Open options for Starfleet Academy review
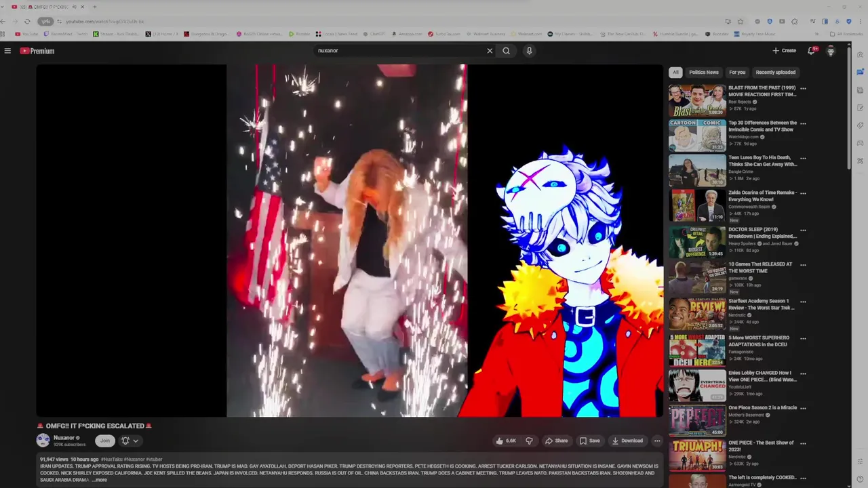The image size is (868, 488). (x=803, y=301)
